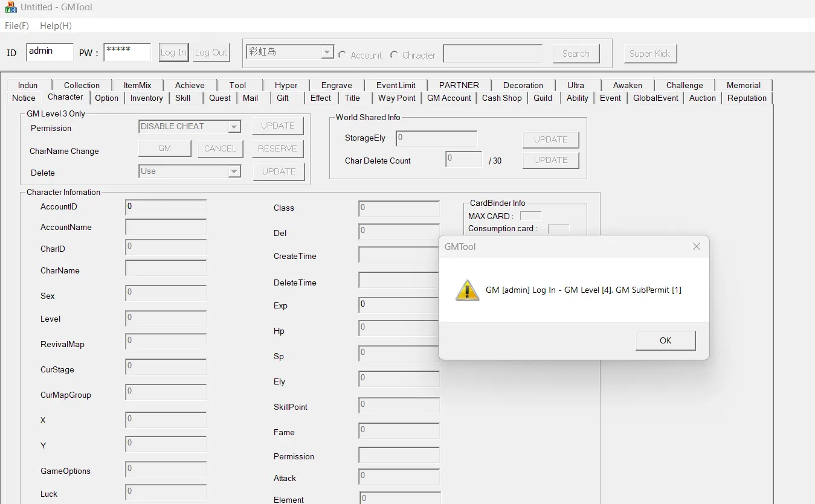Viewport: 815px width, 504px height.
Task: Switch to the Inventory tab
Action: pyautogui.click(x=146, y=98)
